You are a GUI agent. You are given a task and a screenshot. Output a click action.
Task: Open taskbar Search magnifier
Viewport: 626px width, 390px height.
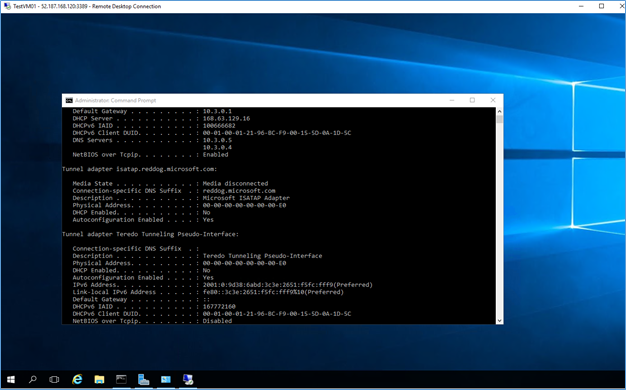(x=33, y=379)
